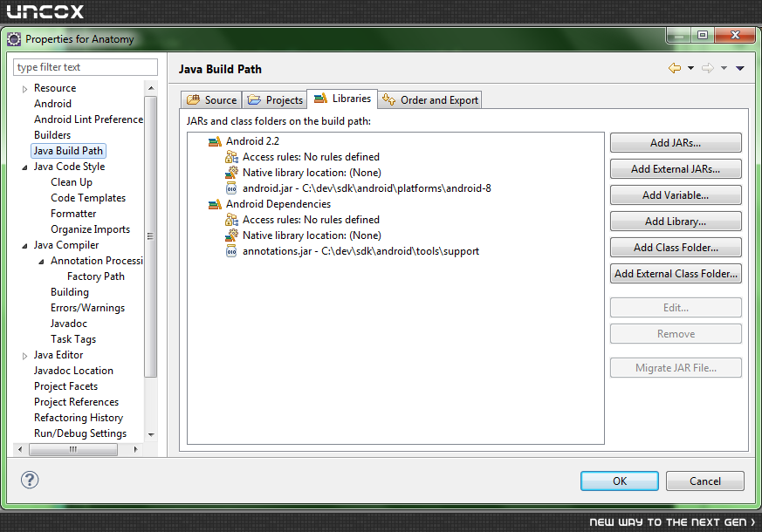Collapse the Annotation Processing node

[x=41, y=262]
